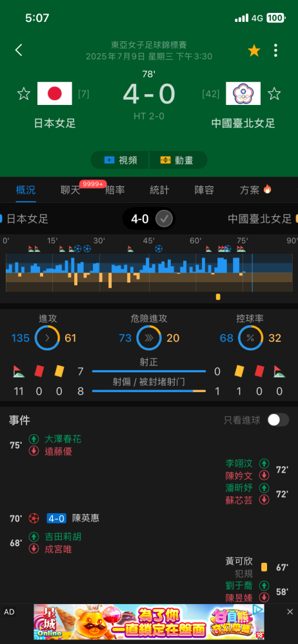
Task: Open the three-dot more options menu
Action: 275,50
